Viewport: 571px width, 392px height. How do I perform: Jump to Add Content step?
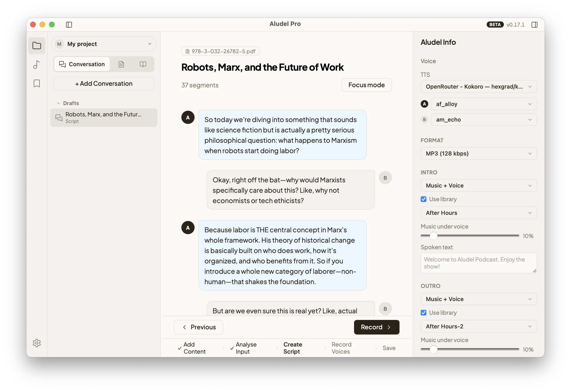[192, 348]
